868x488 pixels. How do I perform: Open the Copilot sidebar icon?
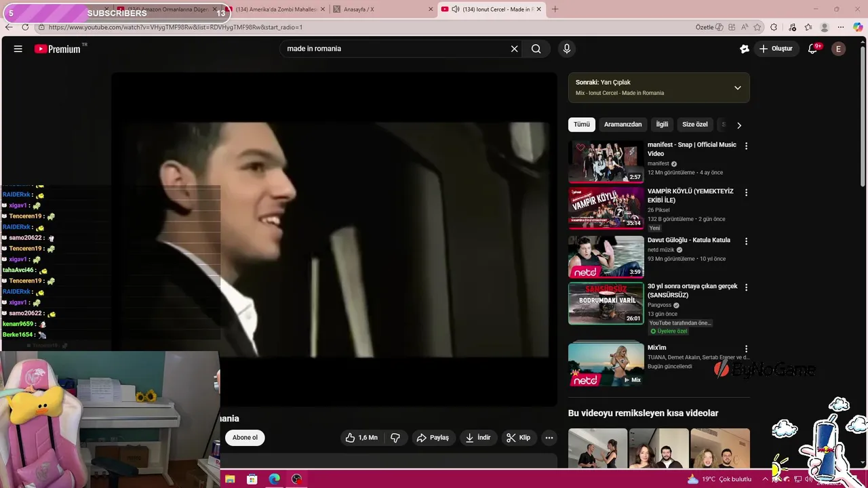[x=859, y=27]
